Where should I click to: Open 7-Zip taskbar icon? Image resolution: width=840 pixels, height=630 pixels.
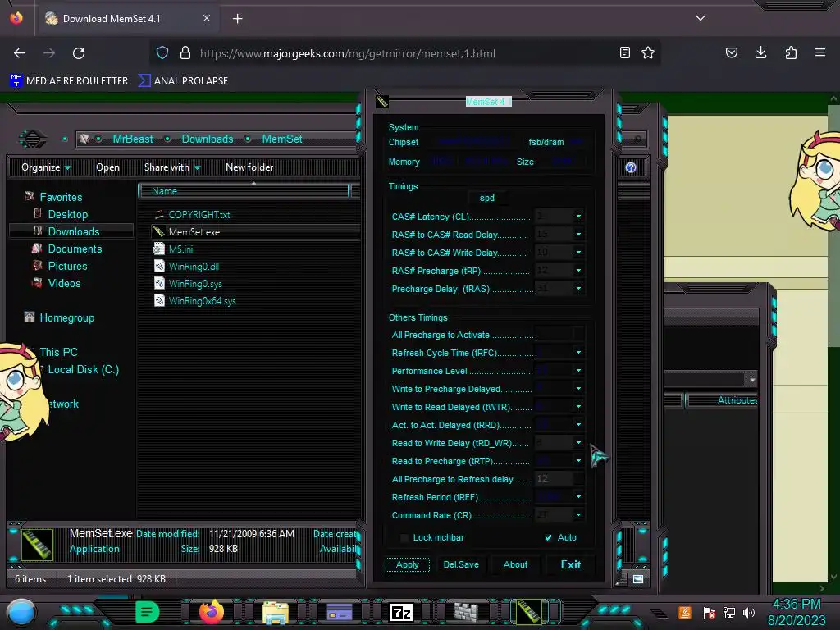point(401,612)
